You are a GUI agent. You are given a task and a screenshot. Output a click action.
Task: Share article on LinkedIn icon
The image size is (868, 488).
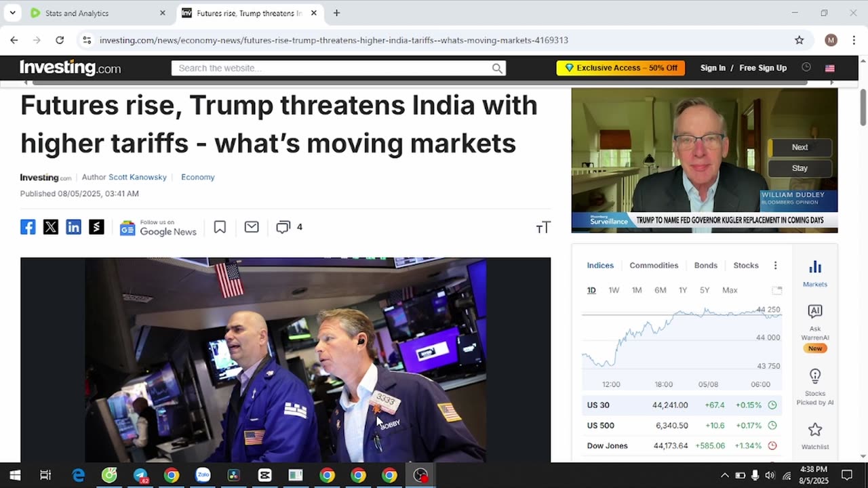click(73, 227)
